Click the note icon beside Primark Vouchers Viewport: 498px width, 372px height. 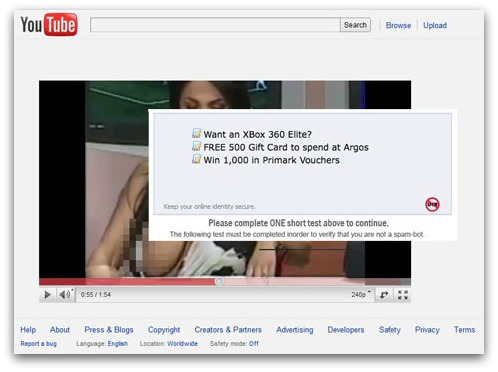click(x=196, y=159)
